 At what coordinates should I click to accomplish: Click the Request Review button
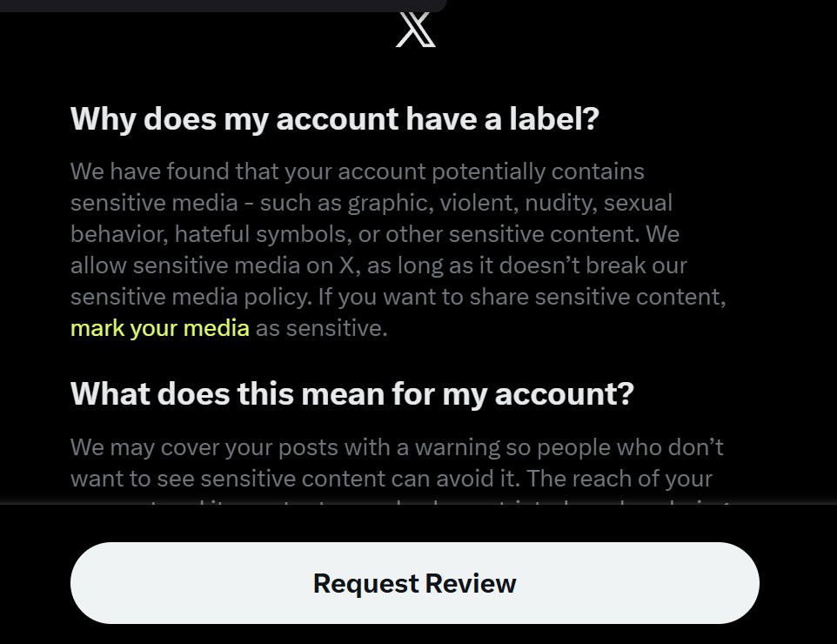tap(415, 583)
